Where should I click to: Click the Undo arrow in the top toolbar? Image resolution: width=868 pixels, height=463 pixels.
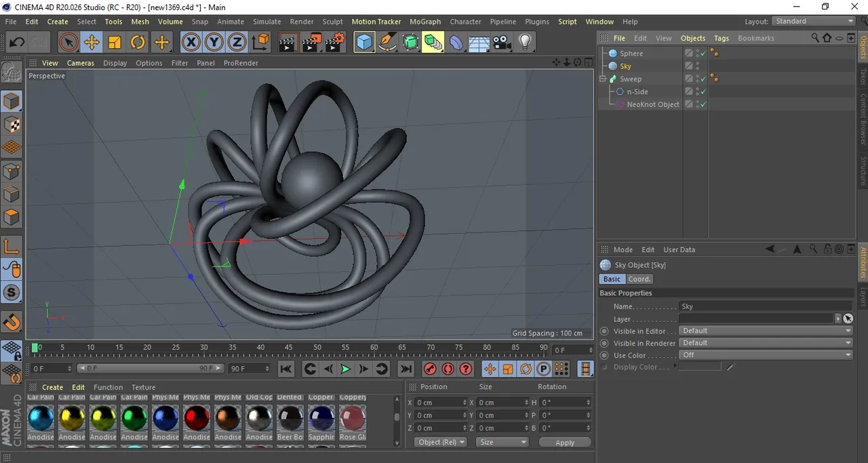(16, 43)
